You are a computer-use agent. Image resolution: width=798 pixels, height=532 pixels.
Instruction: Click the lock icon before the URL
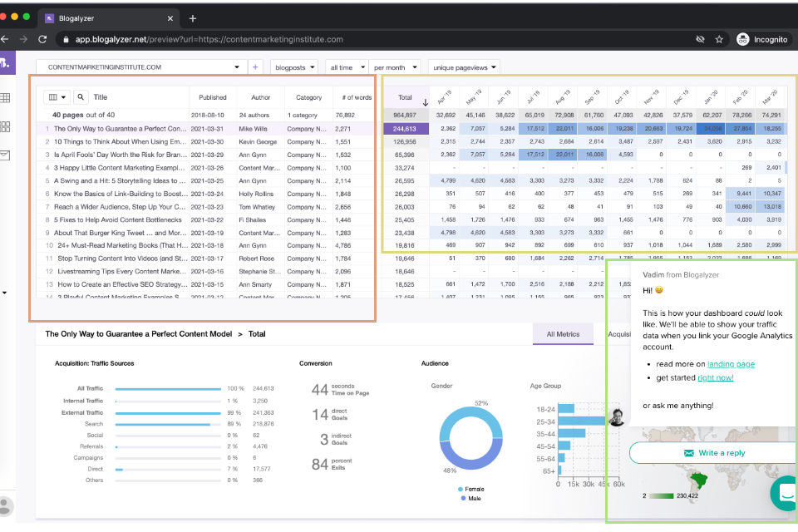(66, 39)
